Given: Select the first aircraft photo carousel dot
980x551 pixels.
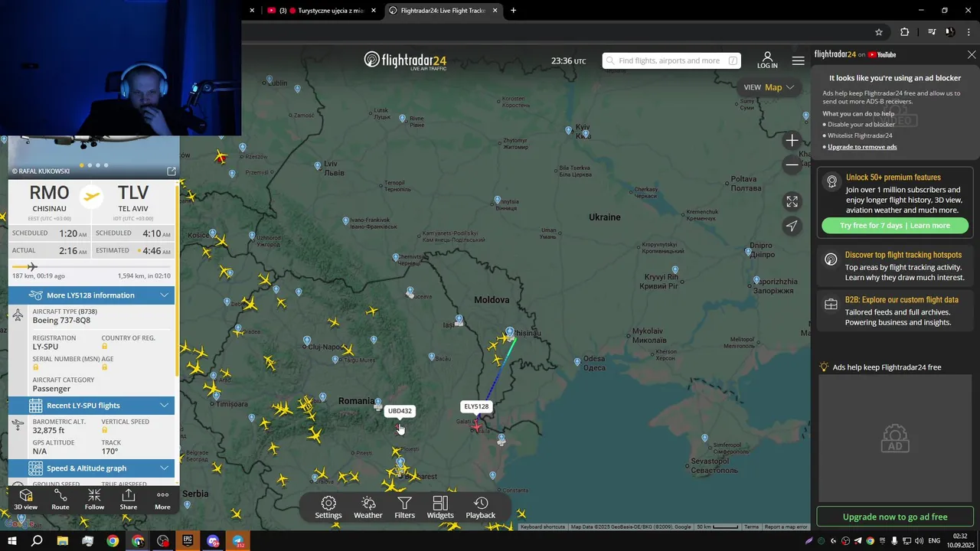Looking at the screenshot, I should 82,165.
